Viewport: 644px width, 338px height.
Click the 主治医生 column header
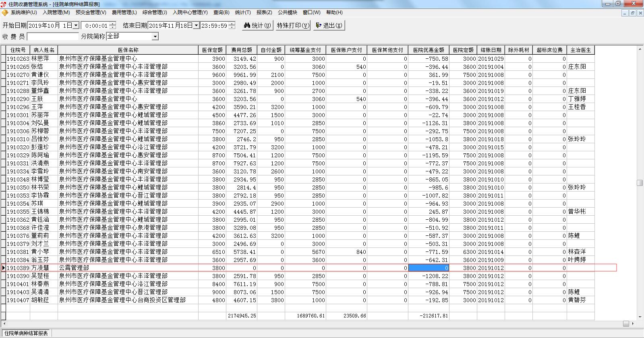click(x=581, y=50)
